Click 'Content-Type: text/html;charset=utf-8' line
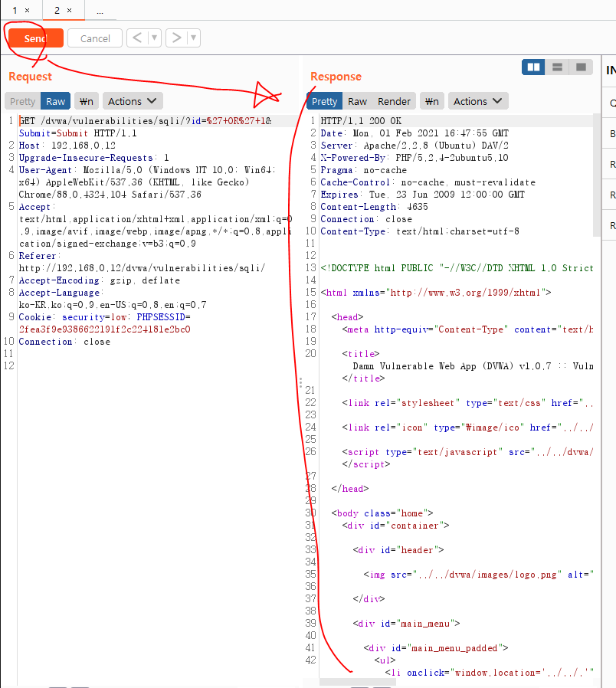The height and width of the screenshot is (688, 616). [420, 231]
